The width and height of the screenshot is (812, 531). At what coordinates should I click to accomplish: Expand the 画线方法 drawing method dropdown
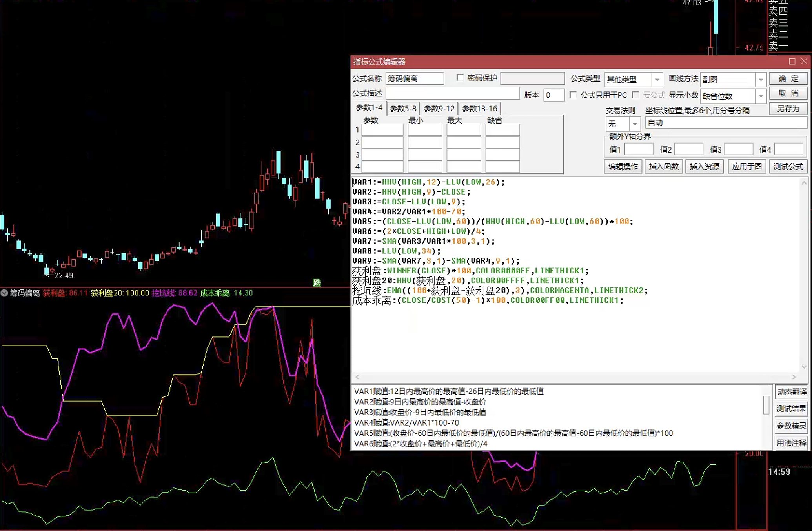click(x=761, y=80)
